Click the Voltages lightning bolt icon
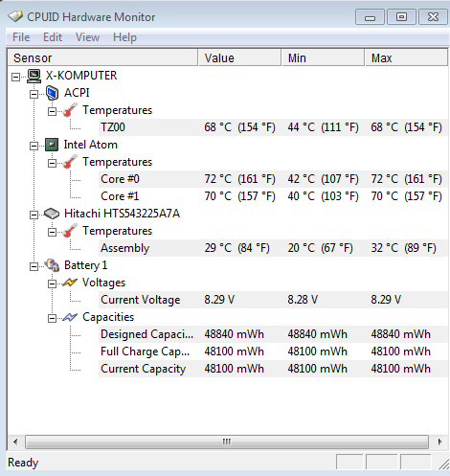The width and height of the screenshot is (450, 476). click(x=70, y=283)
